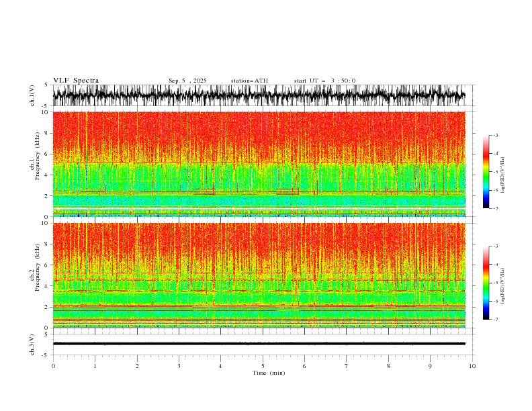
Task: Select the lower PSD color bar for ch.2
Action: click(486, 283)
